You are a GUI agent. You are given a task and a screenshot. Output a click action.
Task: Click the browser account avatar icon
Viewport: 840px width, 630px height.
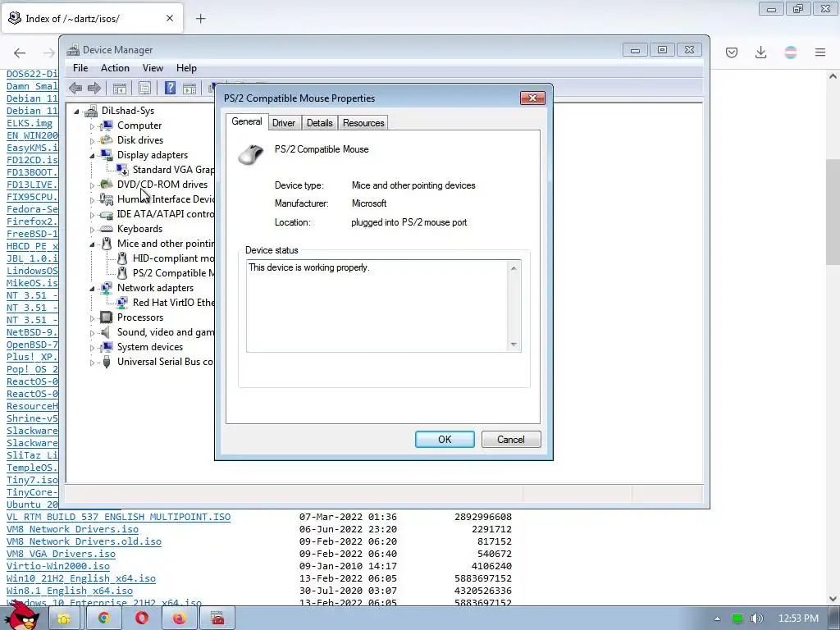click(790, 52)
